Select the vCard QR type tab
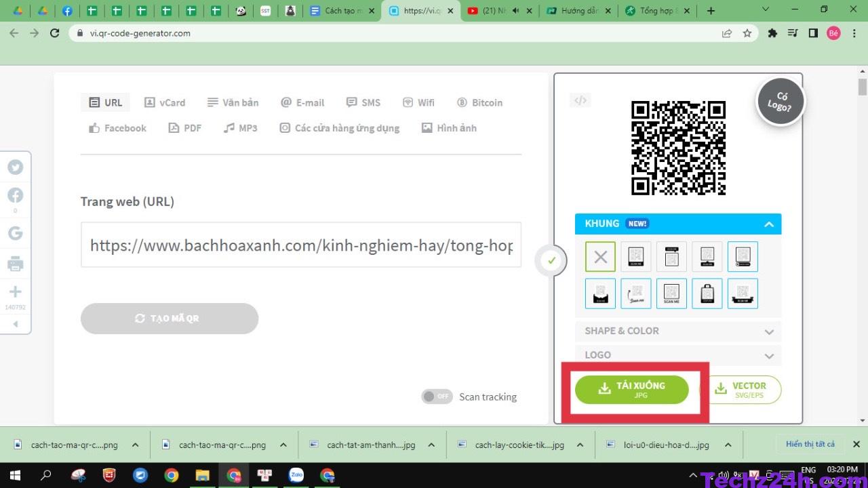The width and height of the screenshot is (868, 488). (165, 102)
